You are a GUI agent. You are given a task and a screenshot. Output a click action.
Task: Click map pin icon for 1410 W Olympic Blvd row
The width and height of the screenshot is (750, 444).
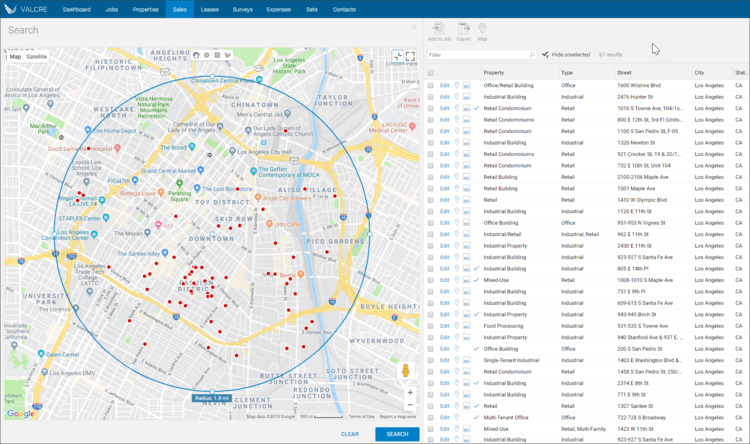point(457,200)
